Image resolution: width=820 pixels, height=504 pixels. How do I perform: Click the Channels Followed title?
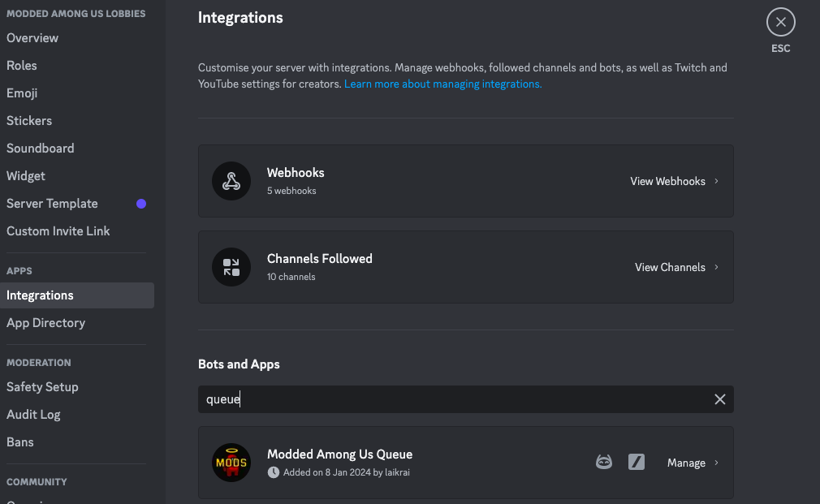(x=320, y=259)
